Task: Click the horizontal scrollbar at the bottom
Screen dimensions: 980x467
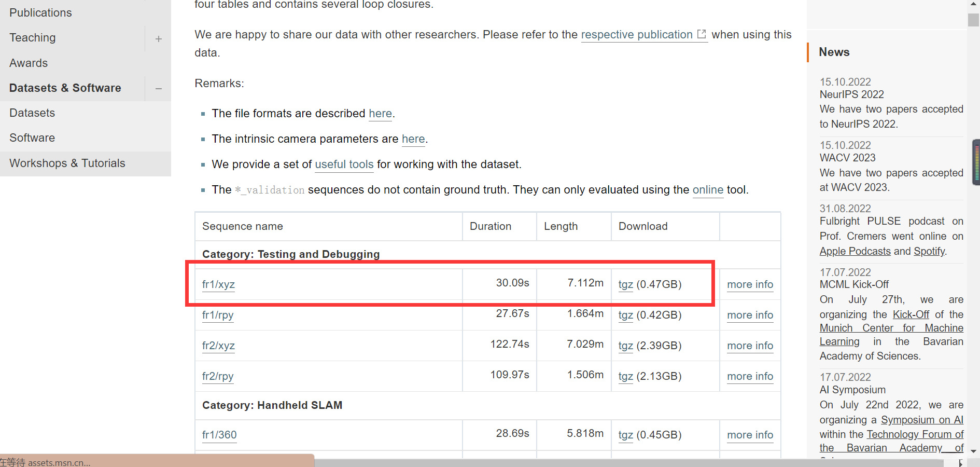Action: (622, 462)
